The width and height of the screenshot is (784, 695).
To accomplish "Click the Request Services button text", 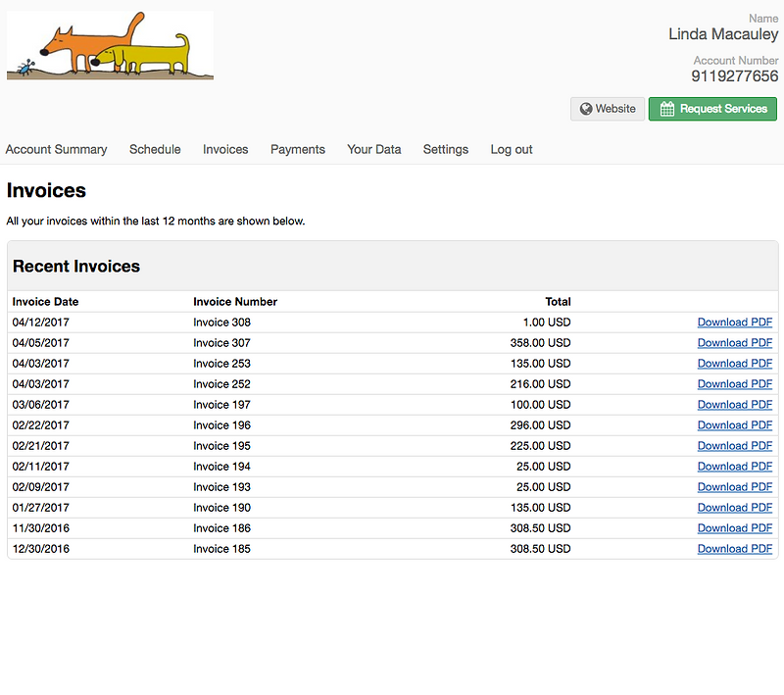I will point(723,109).
